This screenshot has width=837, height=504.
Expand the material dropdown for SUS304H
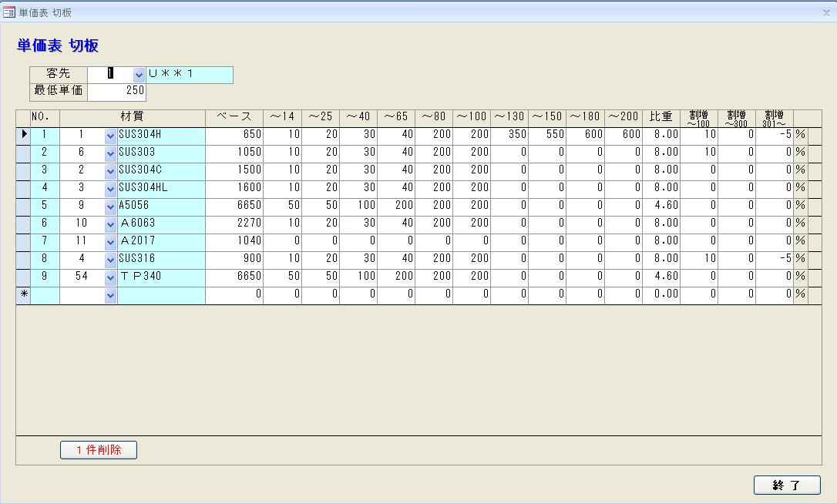[x=110, y=135]
